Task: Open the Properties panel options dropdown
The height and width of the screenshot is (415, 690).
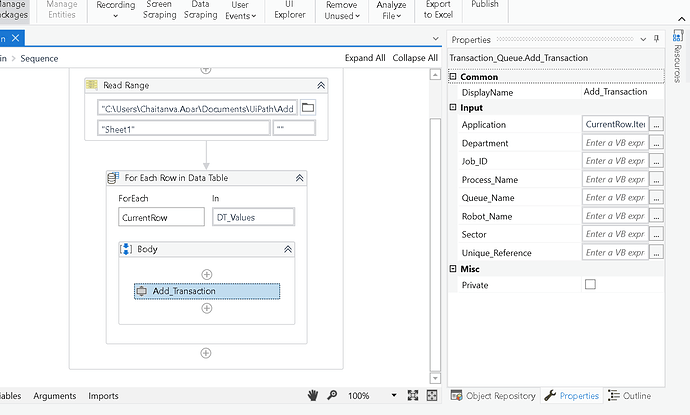Action: point(643,39)
